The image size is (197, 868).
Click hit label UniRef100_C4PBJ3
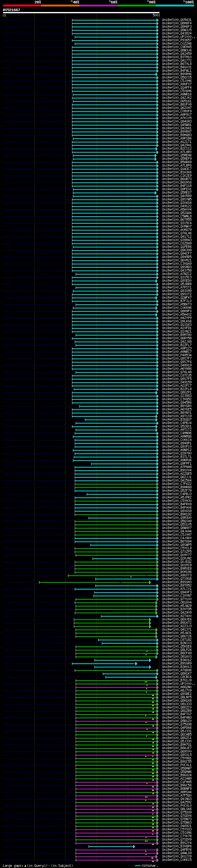point(176,494)
